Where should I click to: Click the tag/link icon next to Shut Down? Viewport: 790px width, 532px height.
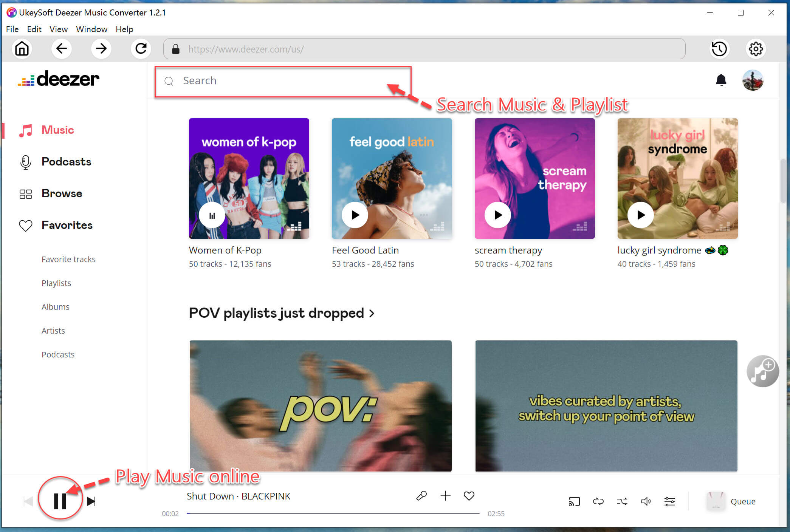pyautogui.click(x=420, y=495)
